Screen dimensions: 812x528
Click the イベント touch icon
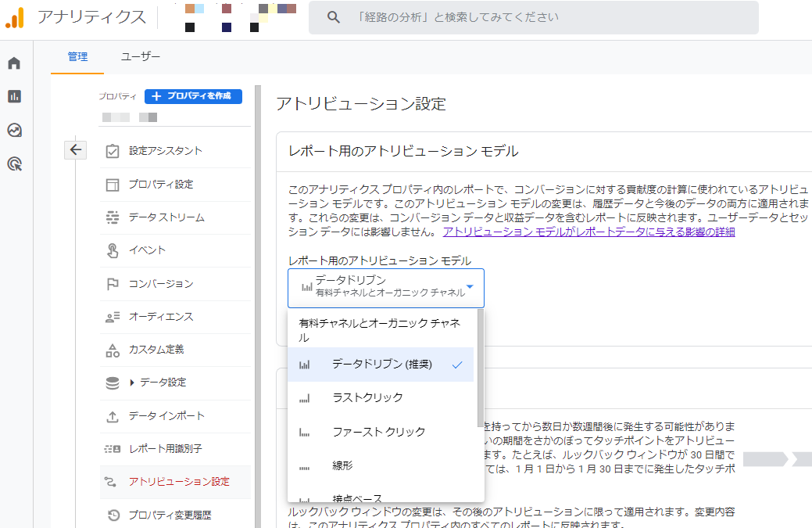point(113,251)
